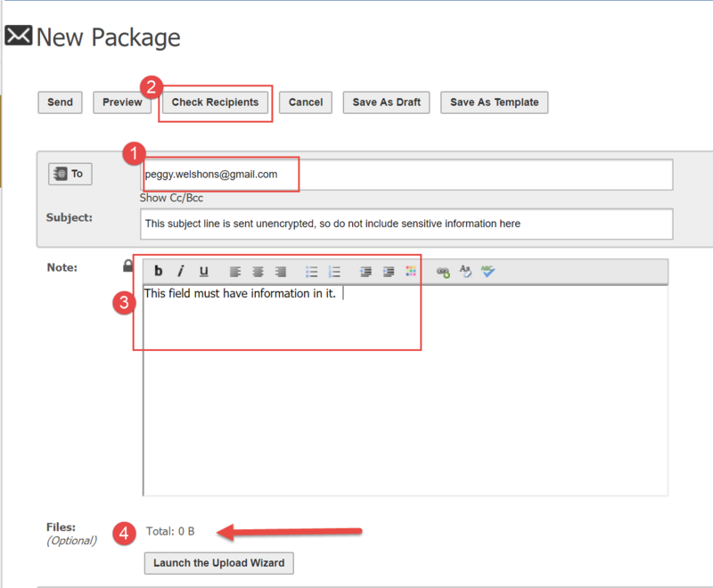
Task: Run spell check on the note
Action: click(x=488, y=271)
